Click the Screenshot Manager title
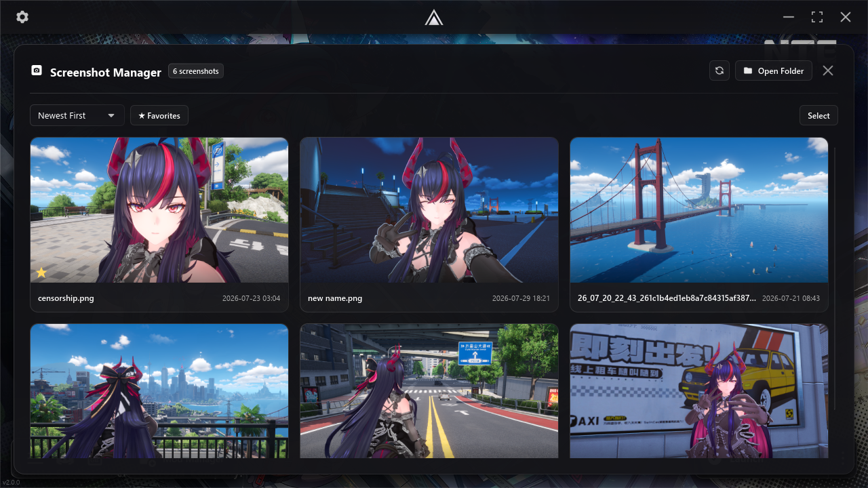The image size is (868, 488). tap(106, 72)
